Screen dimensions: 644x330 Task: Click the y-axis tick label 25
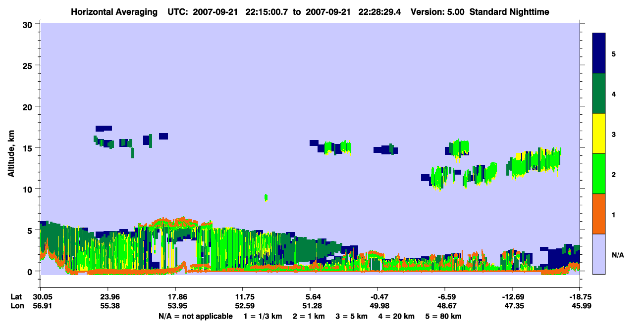28,65
